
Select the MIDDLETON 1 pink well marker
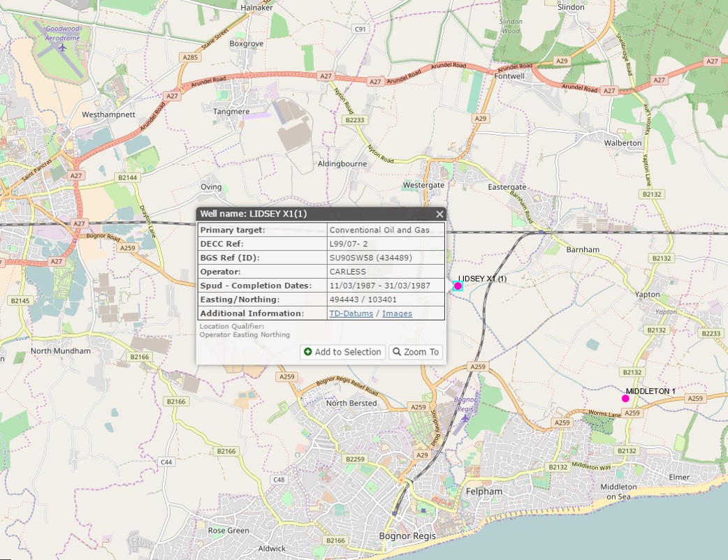coord(625,399)
